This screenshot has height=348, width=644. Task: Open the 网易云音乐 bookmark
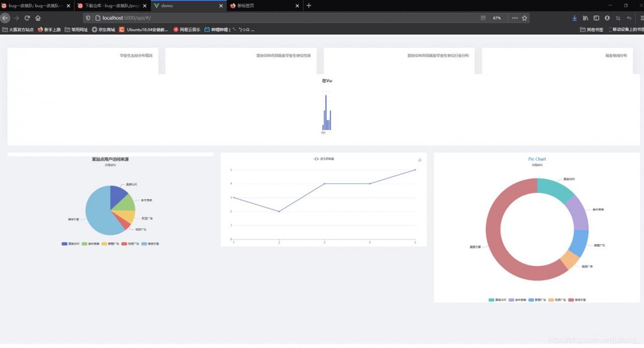[187, 30]
